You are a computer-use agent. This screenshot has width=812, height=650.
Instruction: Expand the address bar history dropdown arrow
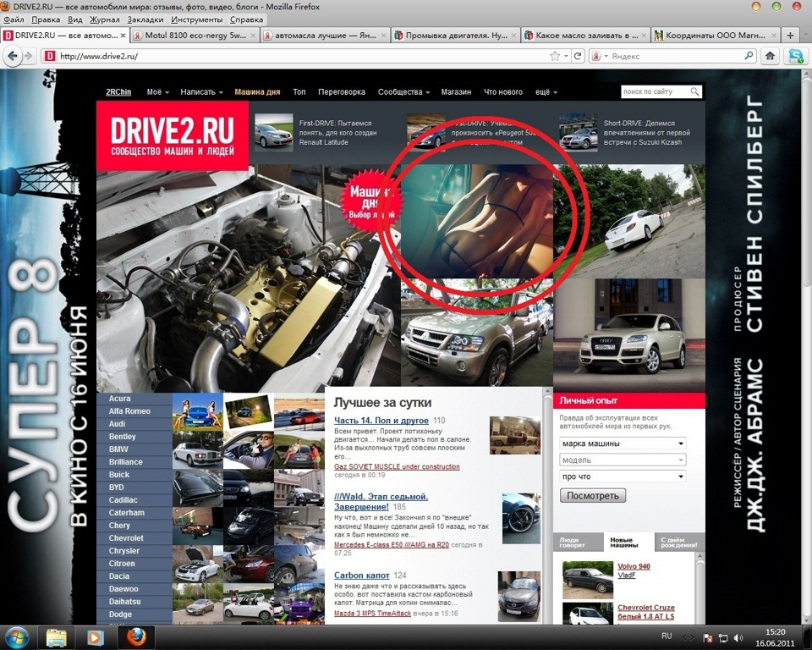click(x=566, y=56)
